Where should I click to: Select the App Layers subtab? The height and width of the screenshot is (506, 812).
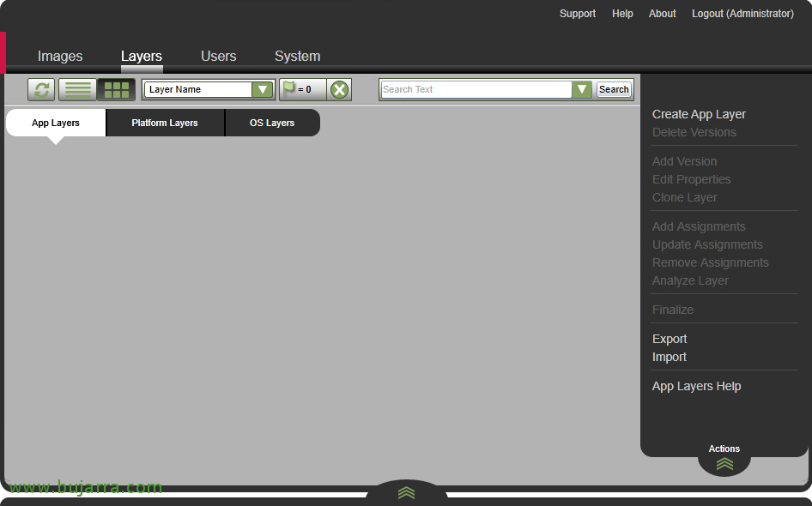pyautogui.click(x=56, y=123)
